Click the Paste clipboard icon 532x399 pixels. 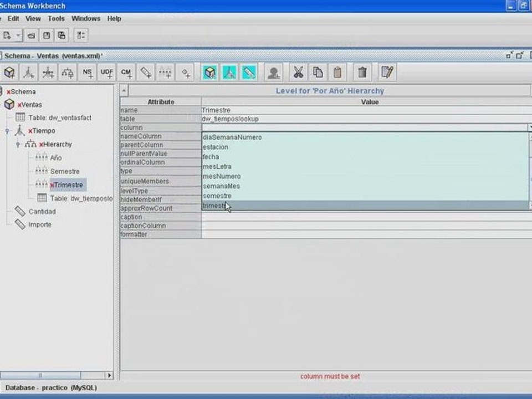click(337, 72)
